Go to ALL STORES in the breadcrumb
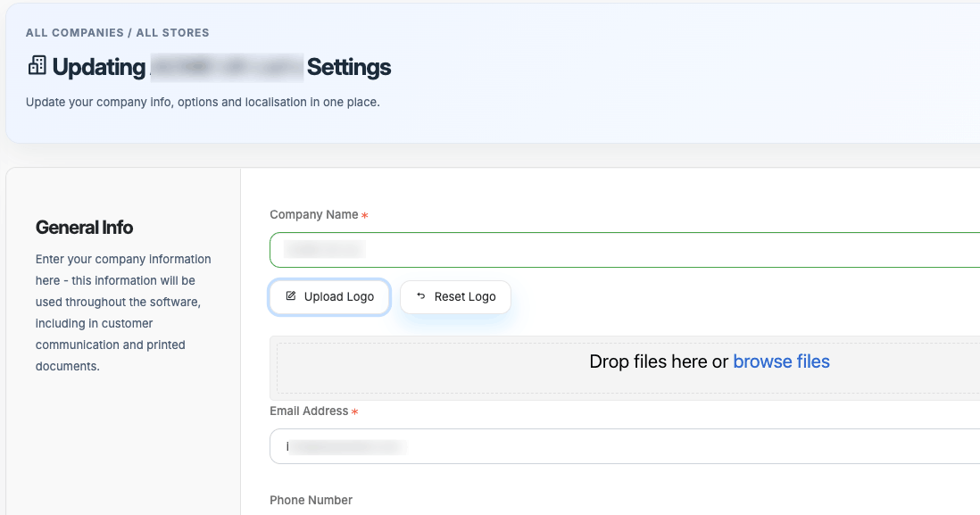Screen dimensions: 980x515 click(172, 33)
